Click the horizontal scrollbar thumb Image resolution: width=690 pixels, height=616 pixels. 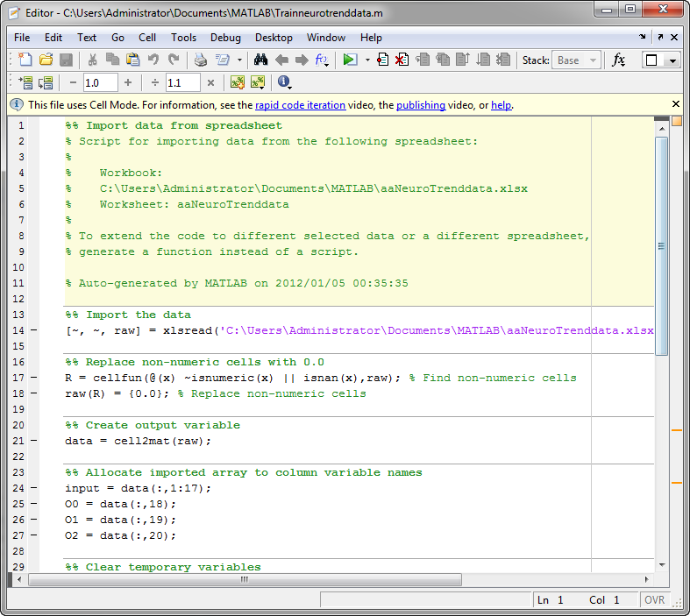coord(245,579)
